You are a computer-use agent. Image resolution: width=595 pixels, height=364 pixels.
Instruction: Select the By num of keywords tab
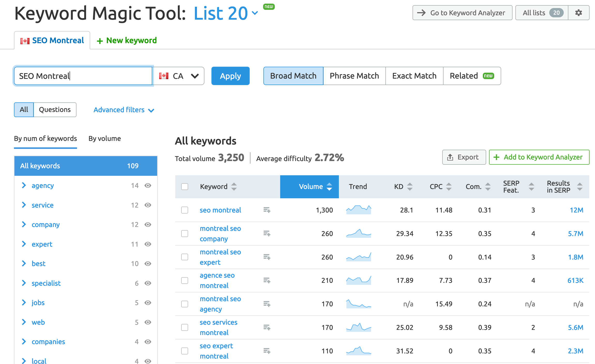tap(45, 139)
